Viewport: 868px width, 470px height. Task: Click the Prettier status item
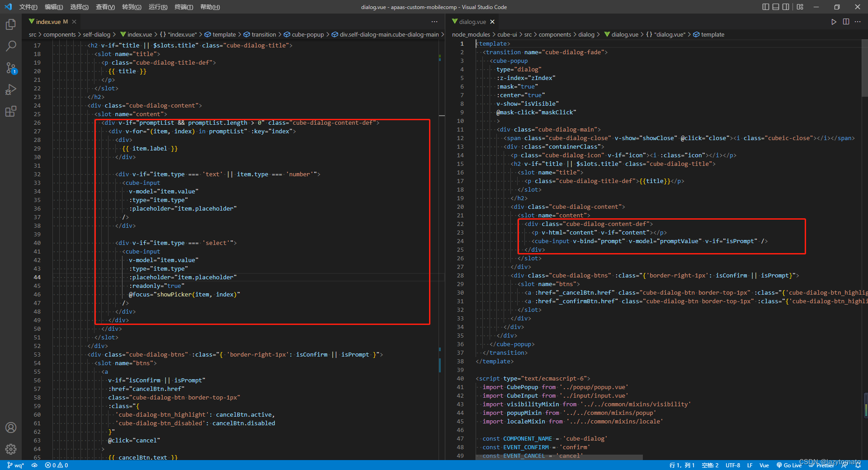821,465
